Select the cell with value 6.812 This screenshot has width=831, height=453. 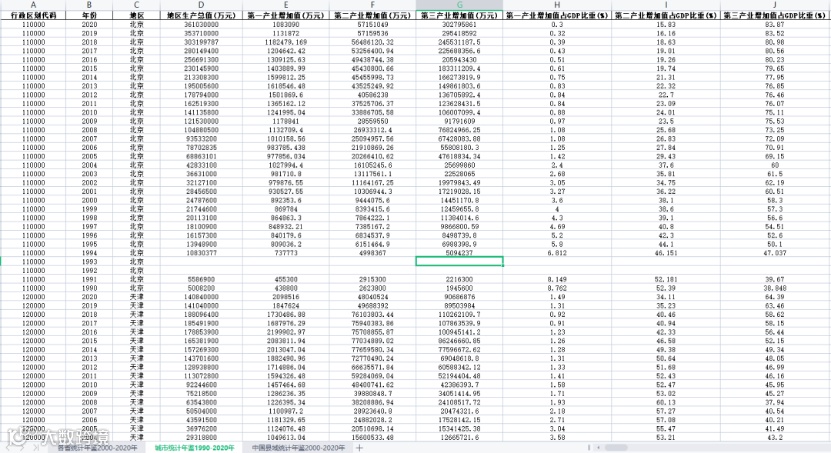tap(557, 253)
